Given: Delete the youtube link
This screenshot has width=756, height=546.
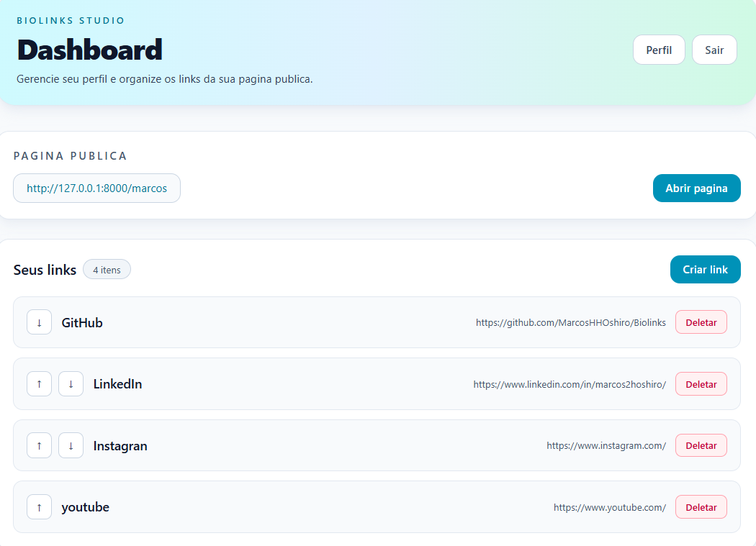Looking at the screenshot, I should [x=701, y=507].
